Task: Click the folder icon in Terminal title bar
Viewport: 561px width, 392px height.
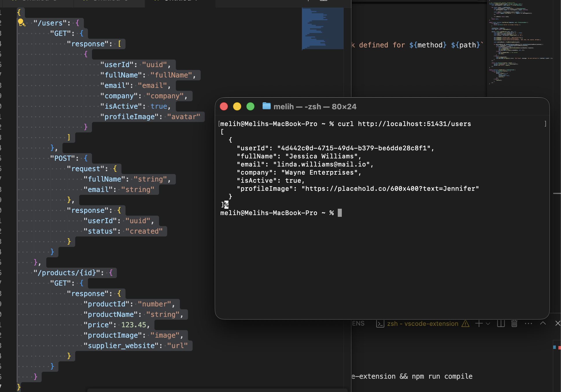Action: [x=266, y=106]
